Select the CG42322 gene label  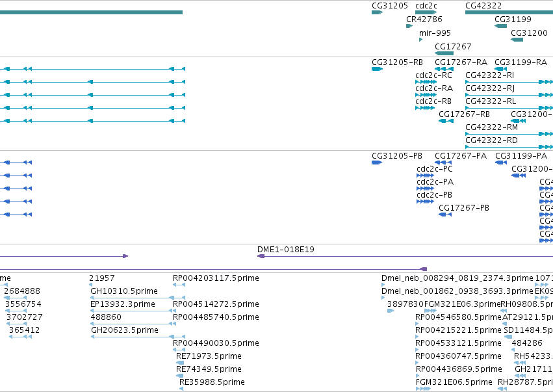tap(483, 6)
